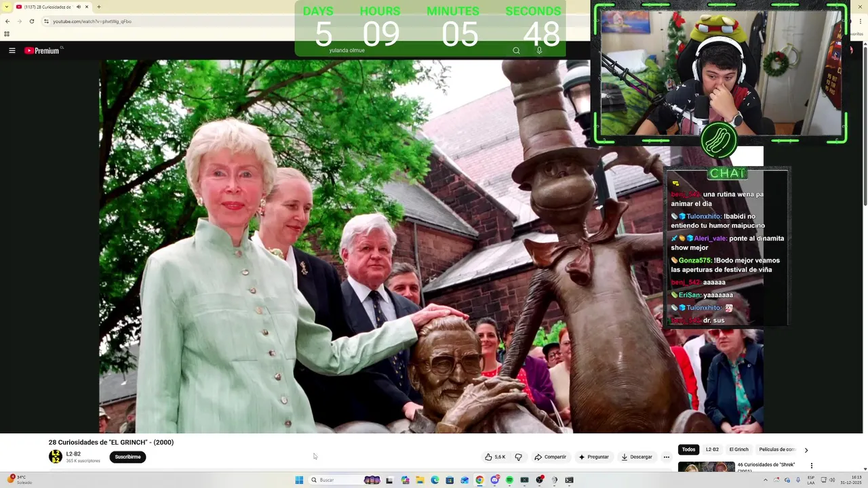
Task: Dislike the video
Action: tap(519, 457)
